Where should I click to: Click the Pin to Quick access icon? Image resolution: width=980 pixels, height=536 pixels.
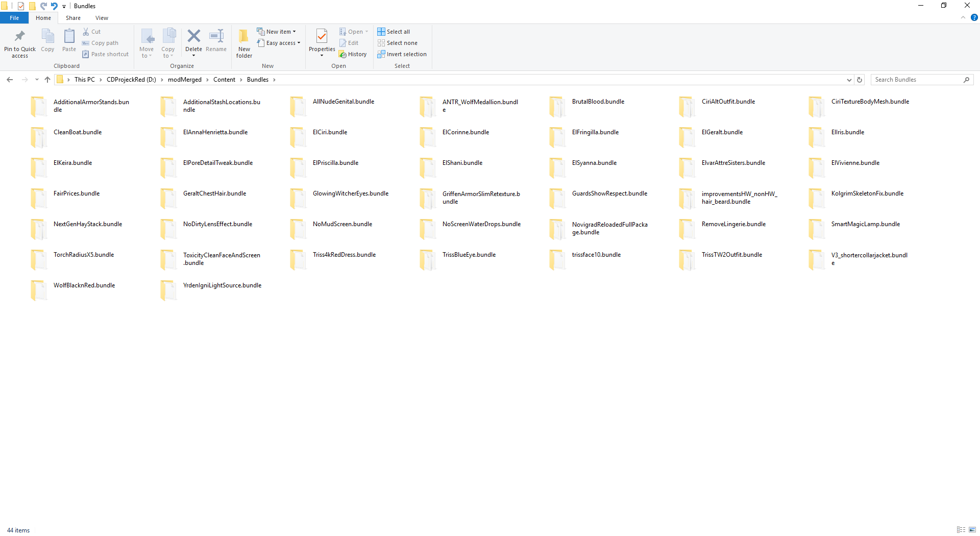[19, 36]
